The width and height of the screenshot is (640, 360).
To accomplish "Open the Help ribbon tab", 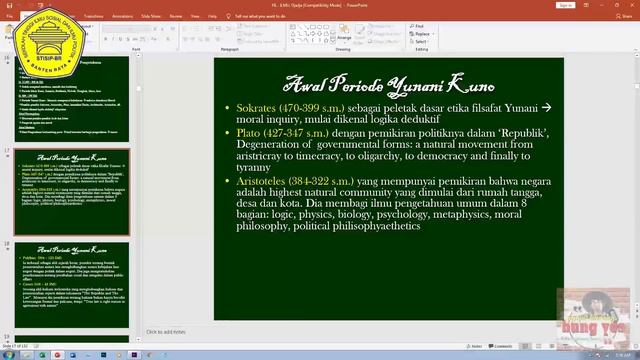I will [212, 16].
